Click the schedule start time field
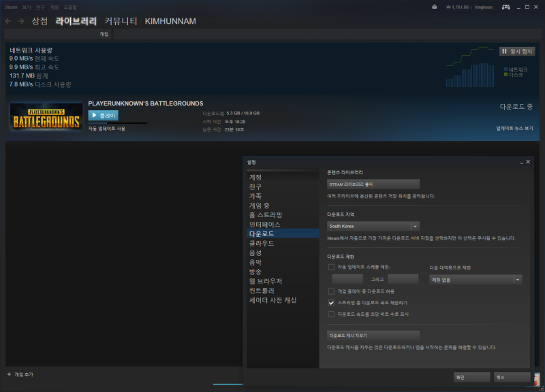The height and width of the screenshot is (392, 545). pyautogui.click(x=347, y=279)
